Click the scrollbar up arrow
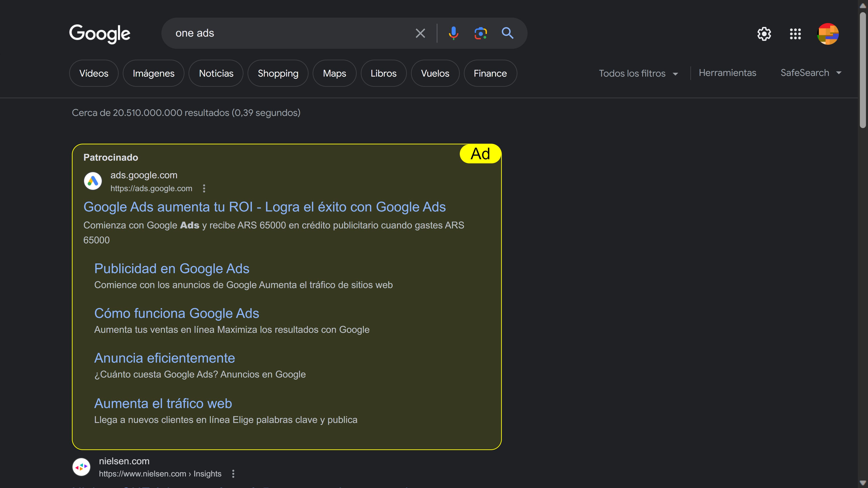The height and width of the screenshot is (488, 868). pos(863,5)
